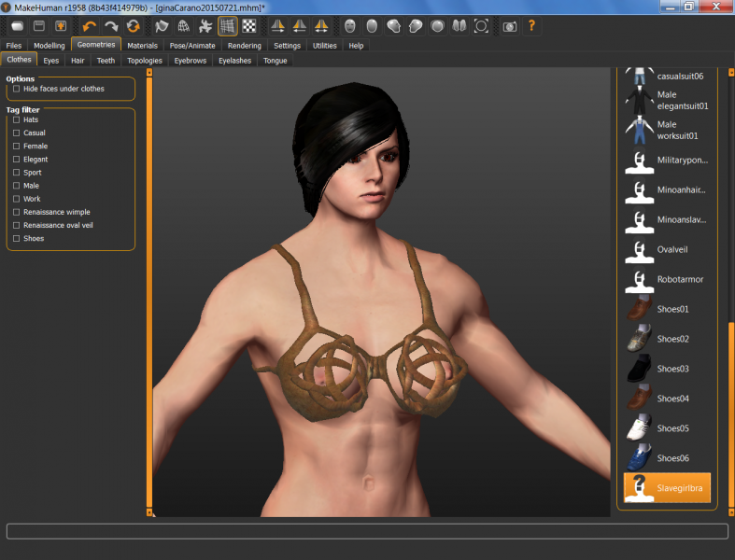The height and width of the screenshot is (560, 735).
Task: Click the bottom status text field
Action: 367,531
